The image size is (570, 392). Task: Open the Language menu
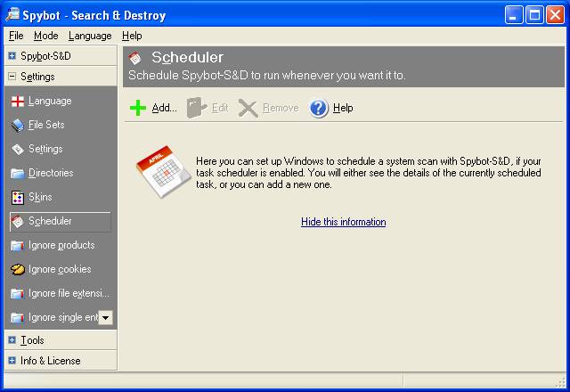(x=90, y=36)
